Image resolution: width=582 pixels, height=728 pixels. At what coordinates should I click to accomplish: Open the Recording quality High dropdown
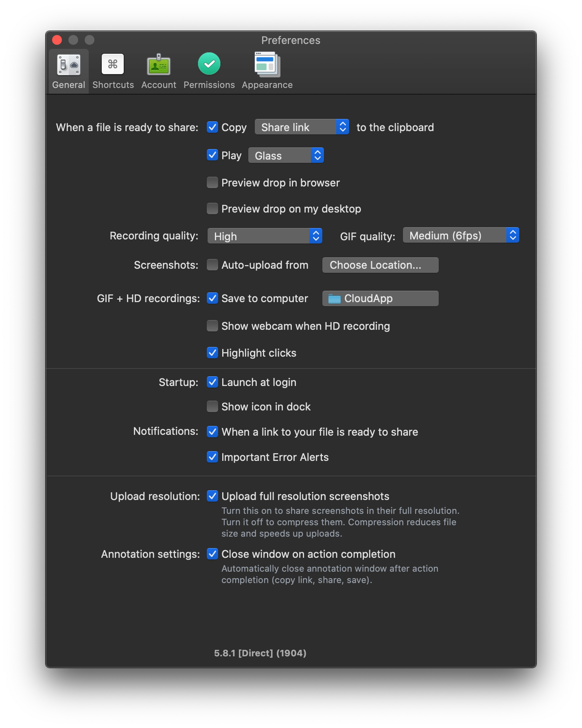265,236
